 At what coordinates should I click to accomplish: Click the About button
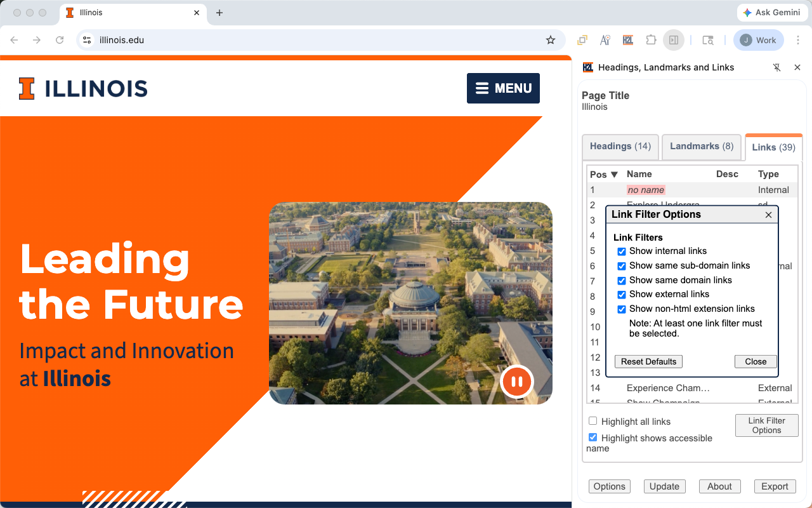coord(719,486)
